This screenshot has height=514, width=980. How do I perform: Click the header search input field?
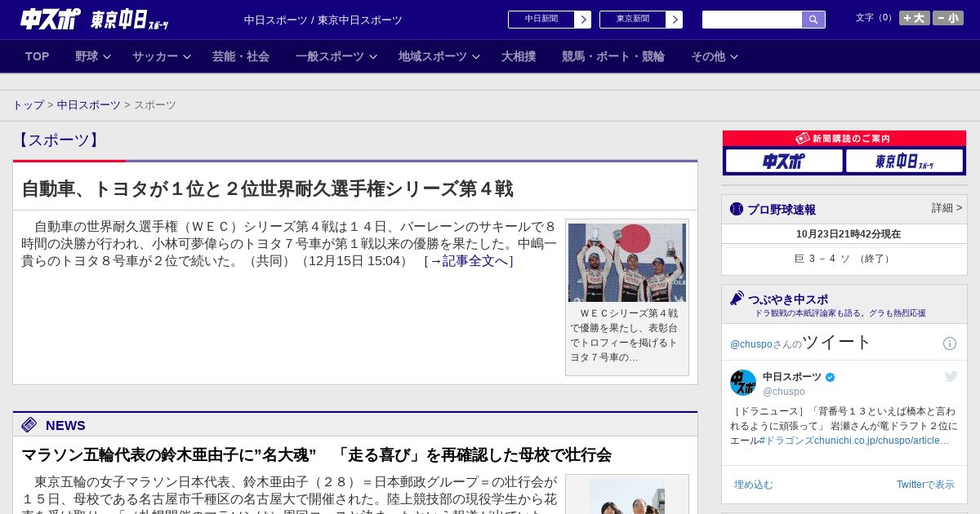click(752, 20)
